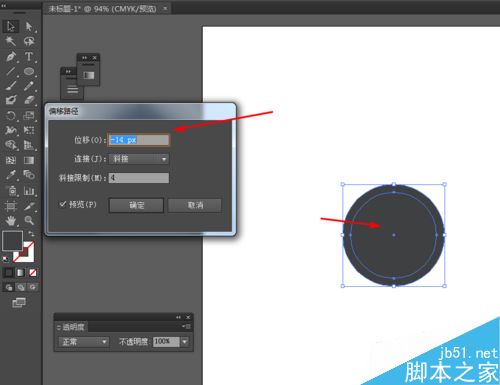
Task: Apply solid Color mode button
Action: point(9,273)
